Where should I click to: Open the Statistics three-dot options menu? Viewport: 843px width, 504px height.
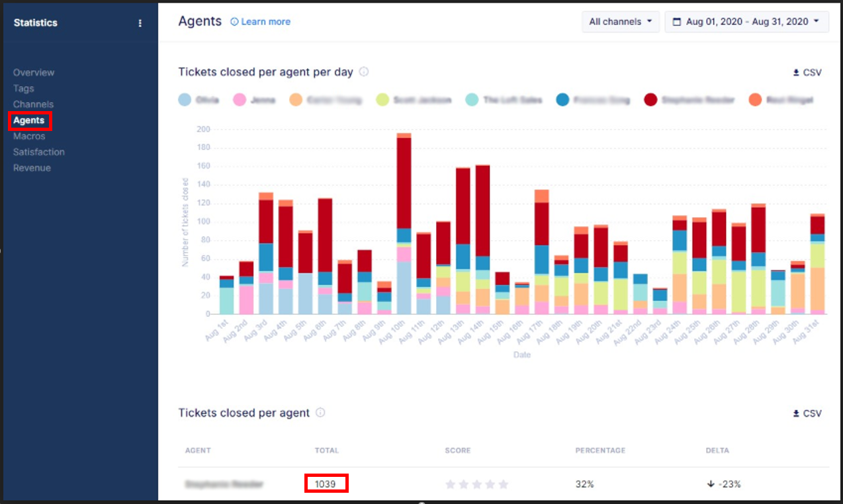pyautogui.click(x=140, y=23)
